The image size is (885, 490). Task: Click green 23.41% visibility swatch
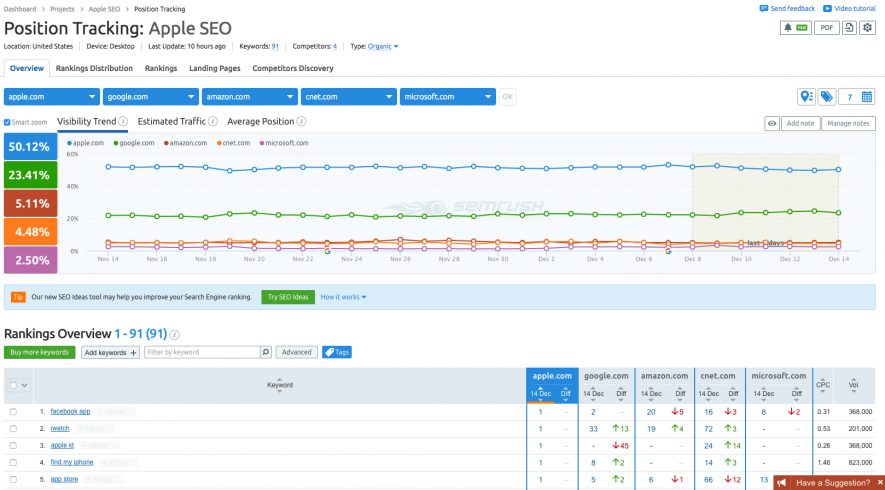pos(30,175)
